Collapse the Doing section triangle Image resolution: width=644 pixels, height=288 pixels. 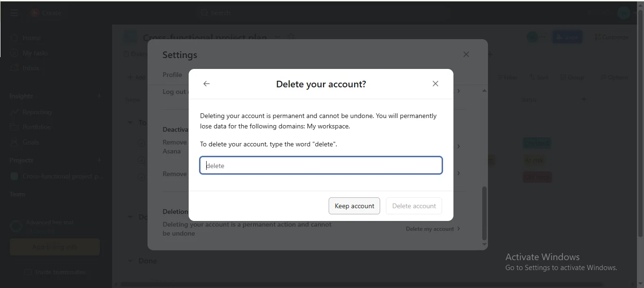click(130, 217)
